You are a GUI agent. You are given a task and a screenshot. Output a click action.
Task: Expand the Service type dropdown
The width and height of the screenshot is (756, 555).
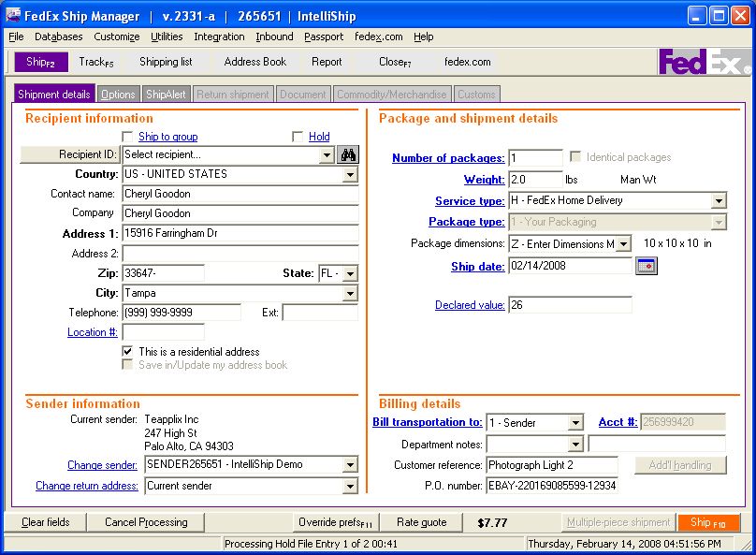click(x=718, y=200)
